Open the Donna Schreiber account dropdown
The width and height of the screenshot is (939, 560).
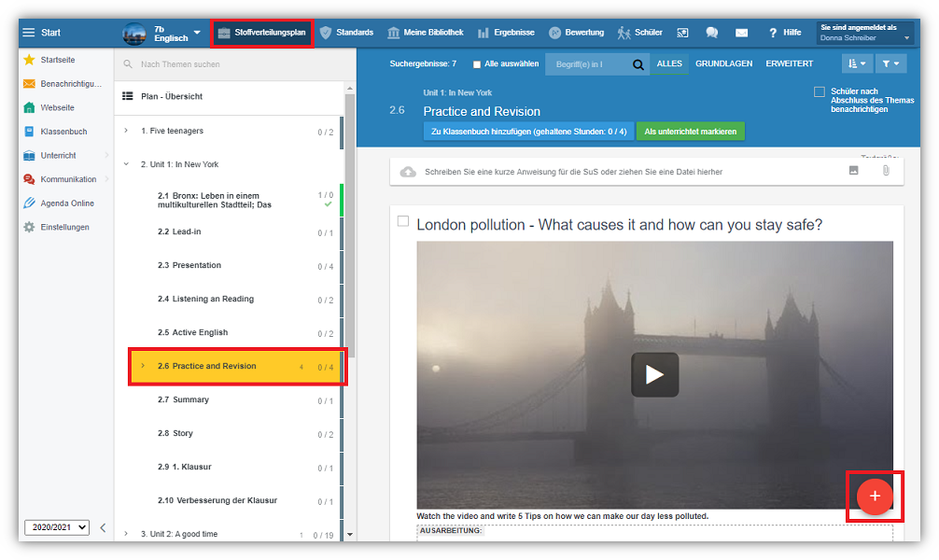click(865, 33)
